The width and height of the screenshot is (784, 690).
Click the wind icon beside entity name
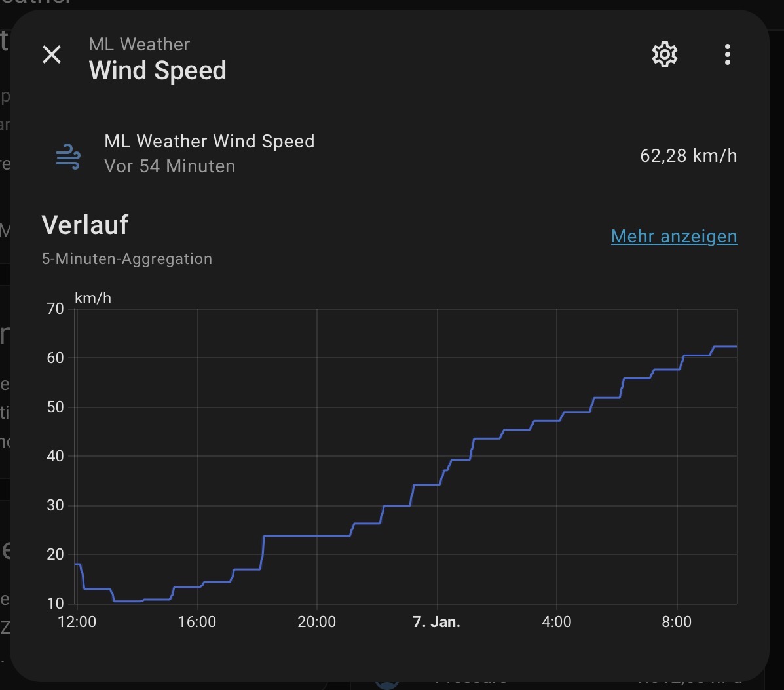coord(68,157)
